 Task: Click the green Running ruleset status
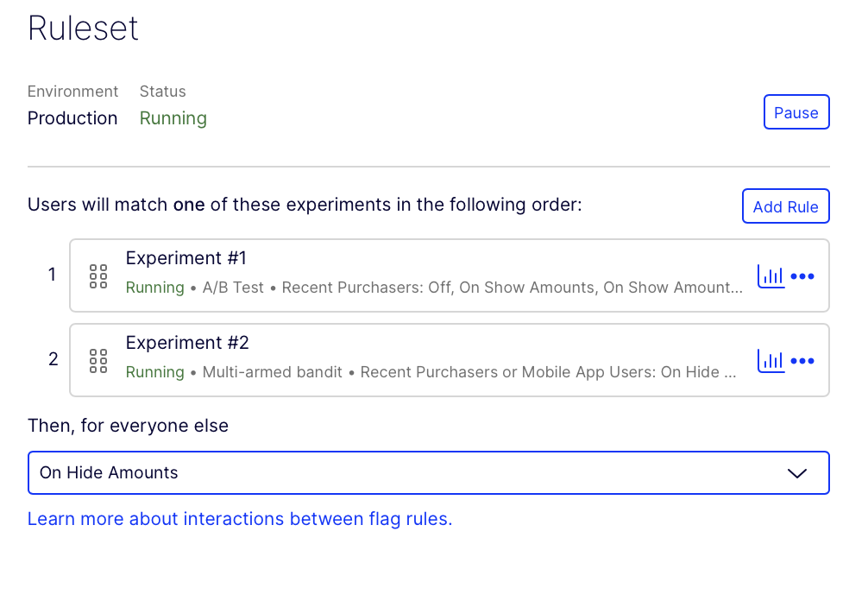[173, 118]
